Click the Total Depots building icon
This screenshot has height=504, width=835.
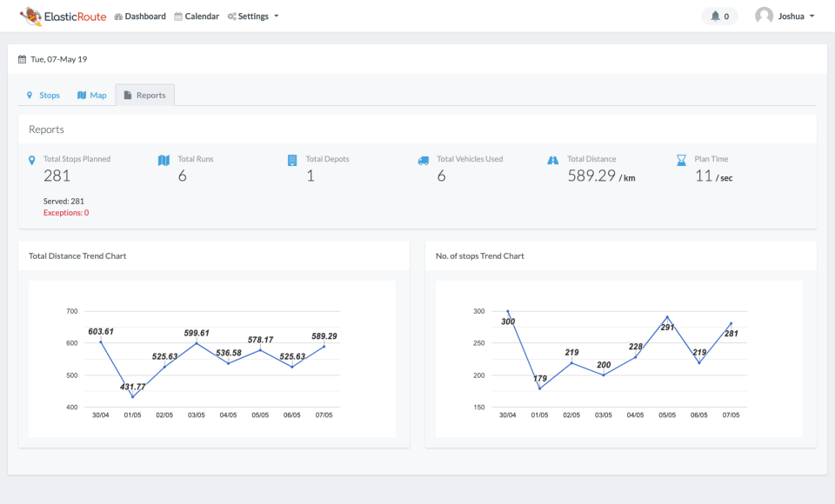(292, 161)
